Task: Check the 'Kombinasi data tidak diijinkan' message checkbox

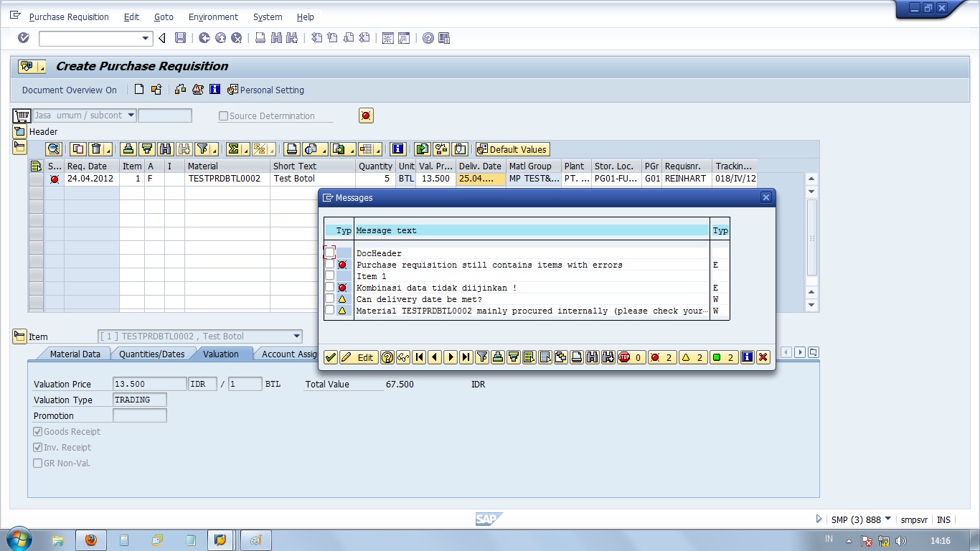Action: pos(329,288)
